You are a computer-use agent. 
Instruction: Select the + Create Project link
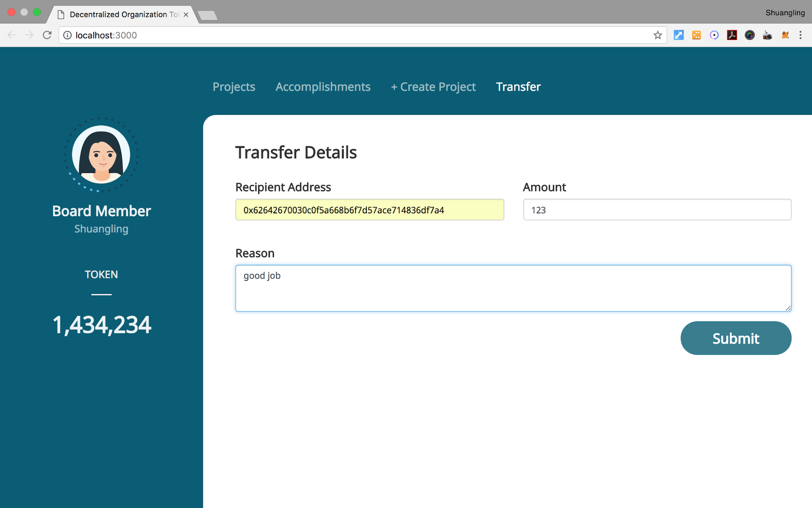[433, 87]
